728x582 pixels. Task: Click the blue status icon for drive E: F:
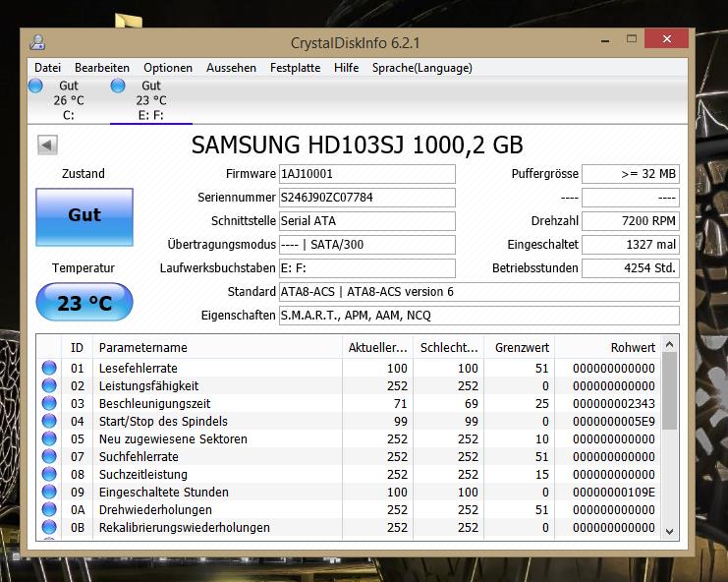[118, 86]
